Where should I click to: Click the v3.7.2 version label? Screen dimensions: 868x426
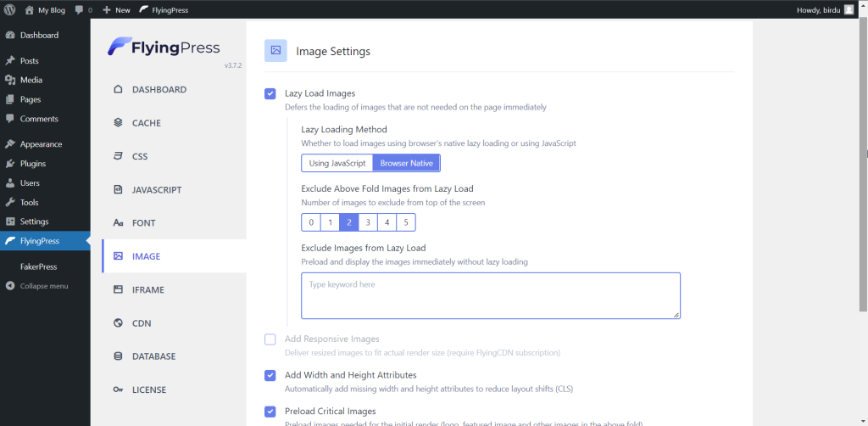point(233,65)
